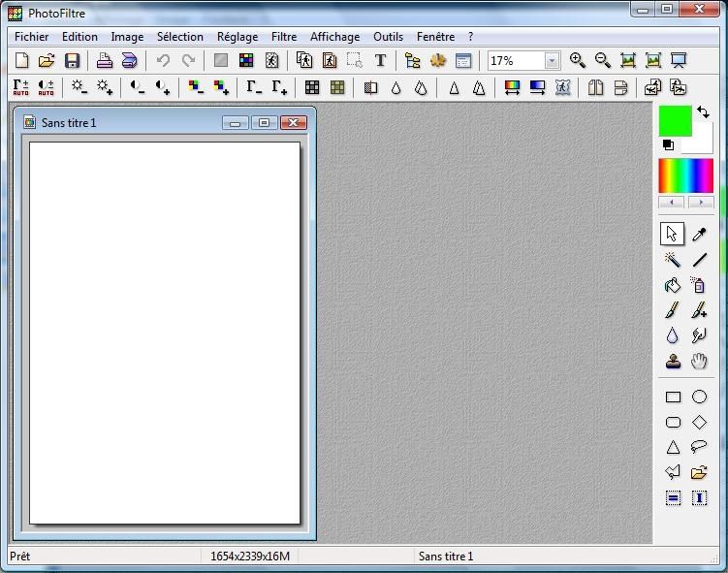Select the hand scroll tool
Screen dimensions: 728x573
pos(699,361)
